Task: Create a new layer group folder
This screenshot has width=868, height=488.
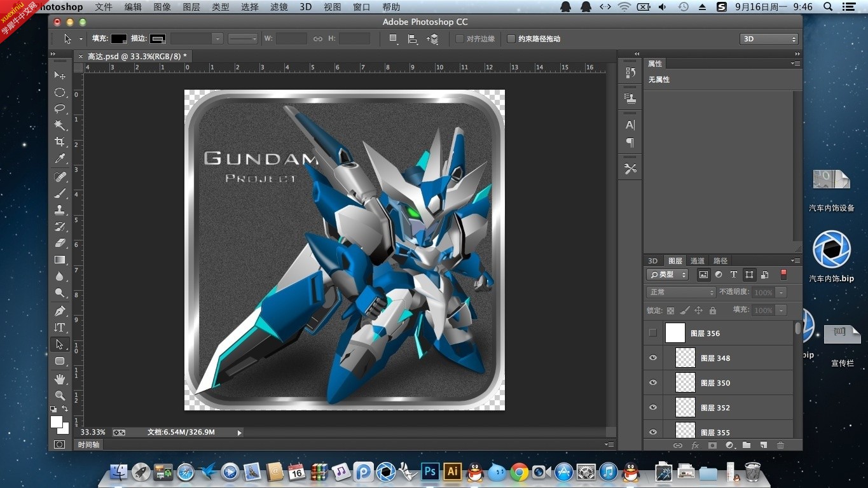Action: pyautogui.click(x=747, y=445)
